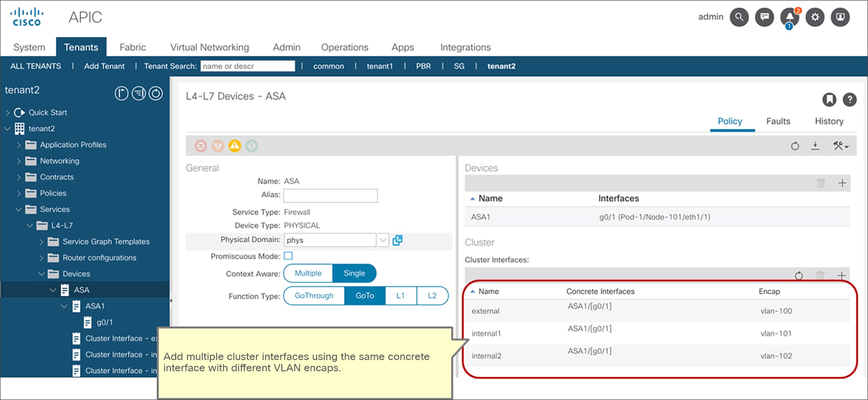Delete the selected cluster interface
Viewport: 868px width, 400px height.
(x=820, y=275)
